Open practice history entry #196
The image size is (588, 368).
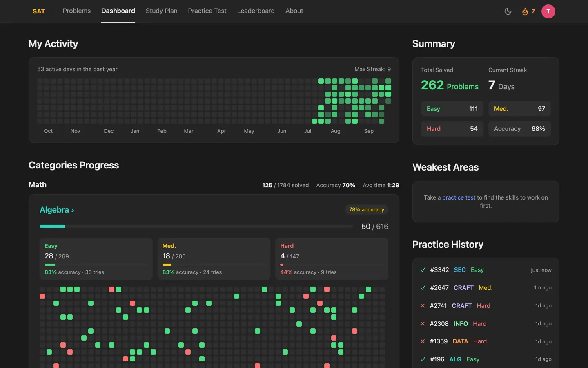pos(486,359)
